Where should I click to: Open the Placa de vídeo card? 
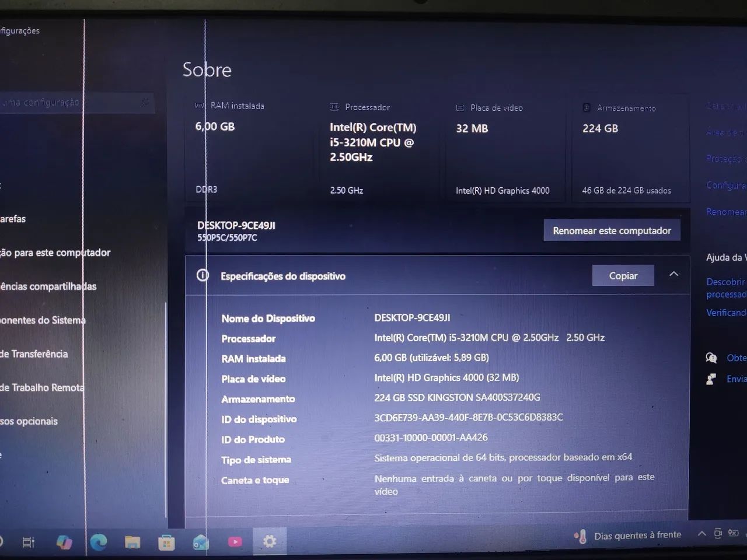[x=505, y=149]
